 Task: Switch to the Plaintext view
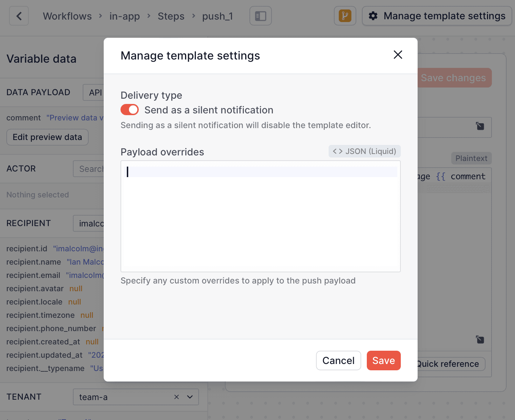471,158
